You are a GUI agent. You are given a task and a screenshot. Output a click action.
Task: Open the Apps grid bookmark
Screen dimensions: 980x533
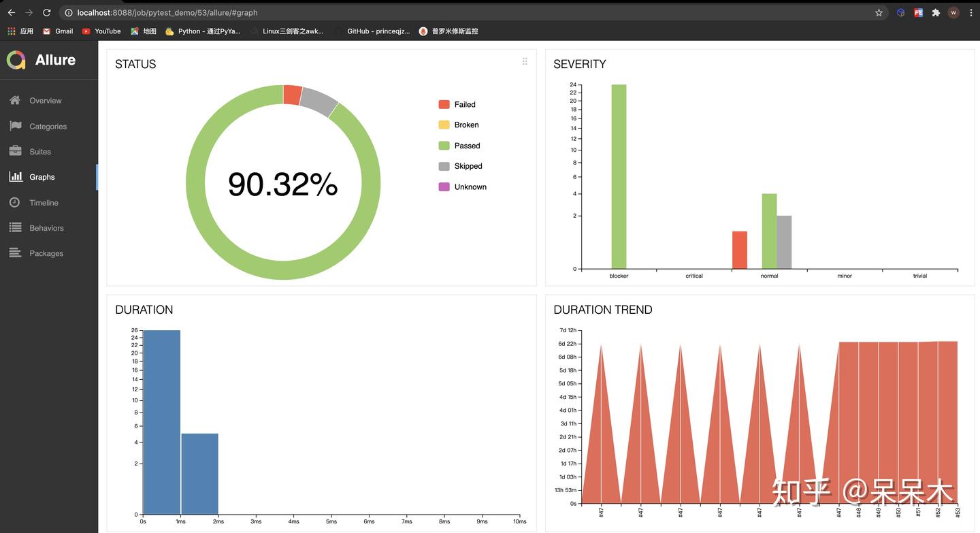coord(20,31)
